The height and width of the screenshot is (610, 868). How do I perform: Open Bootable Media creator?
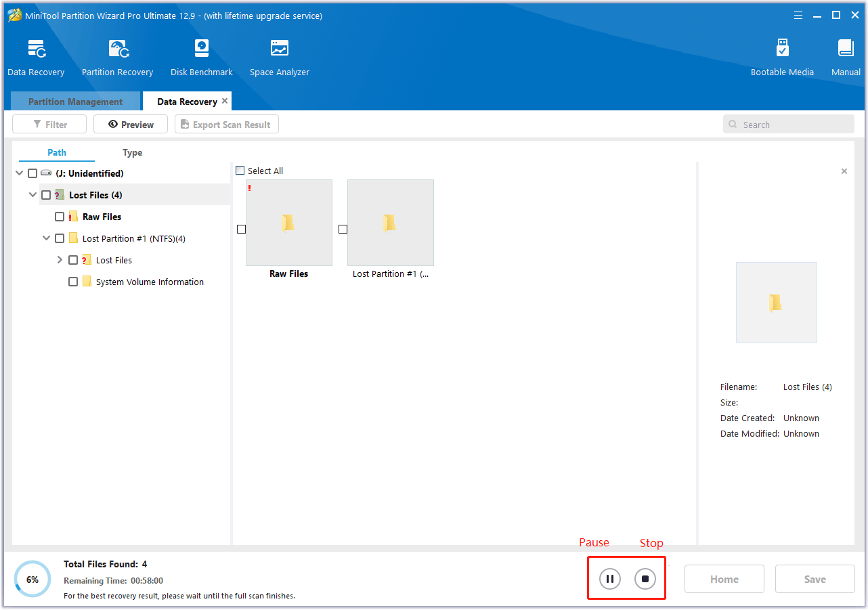[782, 56]
